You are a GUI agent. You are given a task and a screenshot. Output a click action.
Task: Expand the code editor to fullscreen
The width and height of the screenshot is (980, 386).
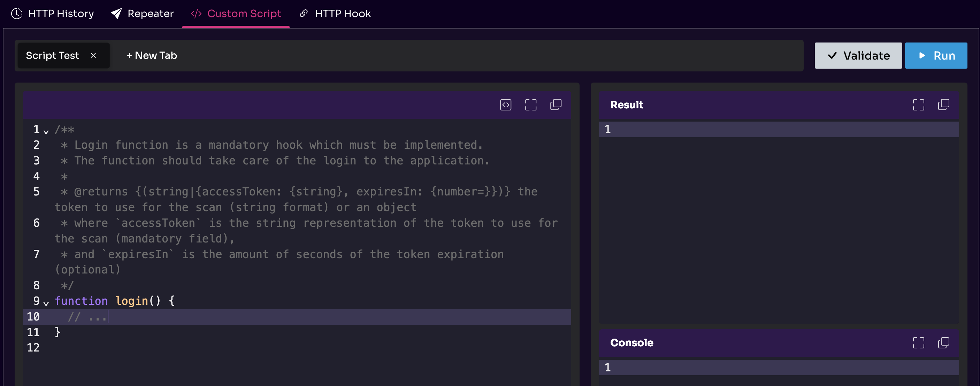pyautogui.click(x=531, y=105)
